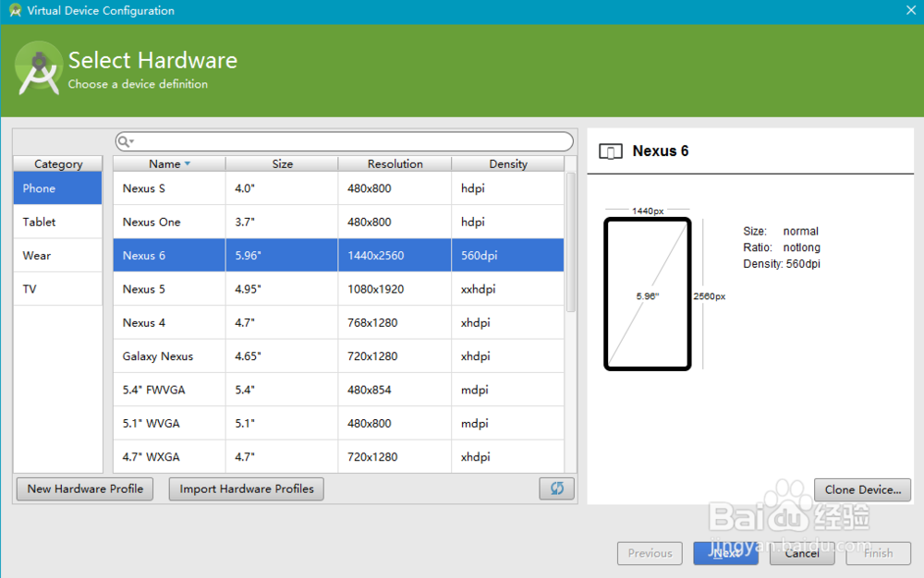This screenshot has height=578, width=924.
Task: Click the 768x1280 resolution cell
Action: (395, 322)
